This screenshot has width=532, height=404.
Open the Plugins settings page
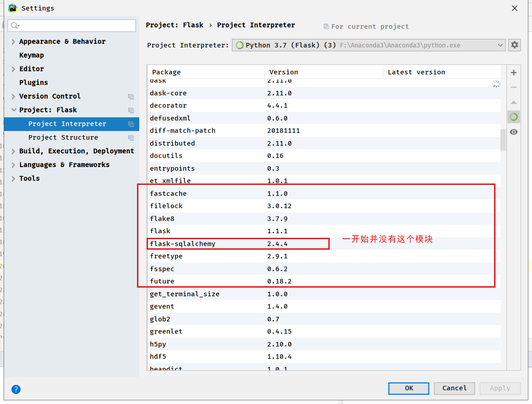(x=34, y=83)
